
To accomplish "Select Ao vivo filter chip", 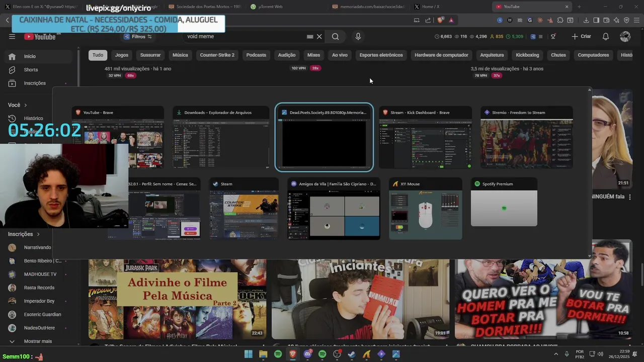I will click(x=340, y=55).
